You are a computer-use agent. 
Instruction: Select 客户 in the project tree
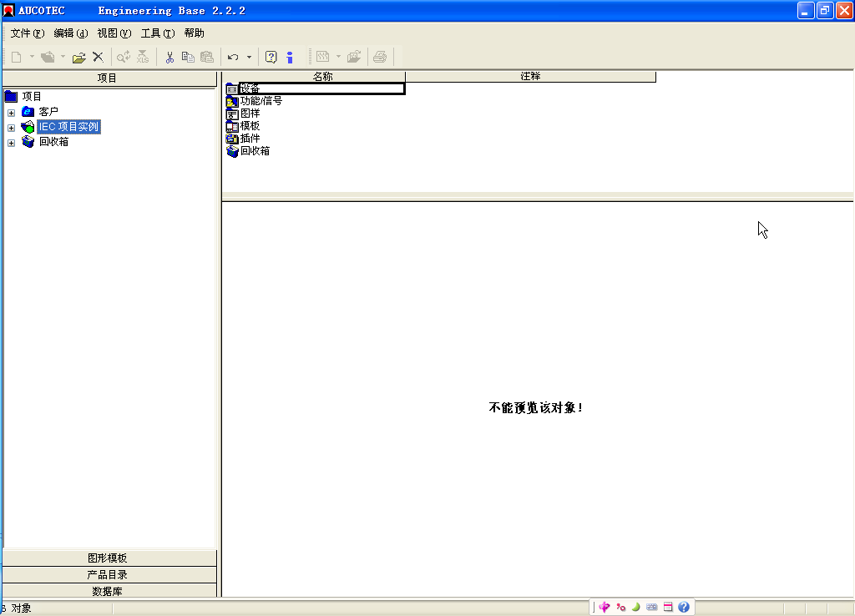click(48, 112)
